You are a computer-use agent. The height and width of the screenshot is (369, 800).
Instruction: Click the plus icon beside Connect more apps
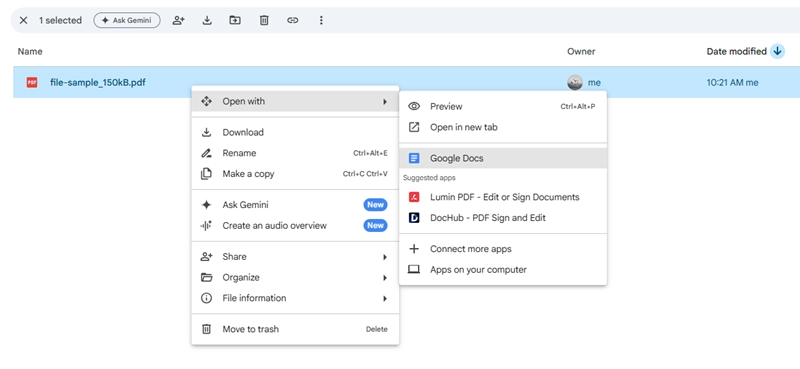coord(414,249)
